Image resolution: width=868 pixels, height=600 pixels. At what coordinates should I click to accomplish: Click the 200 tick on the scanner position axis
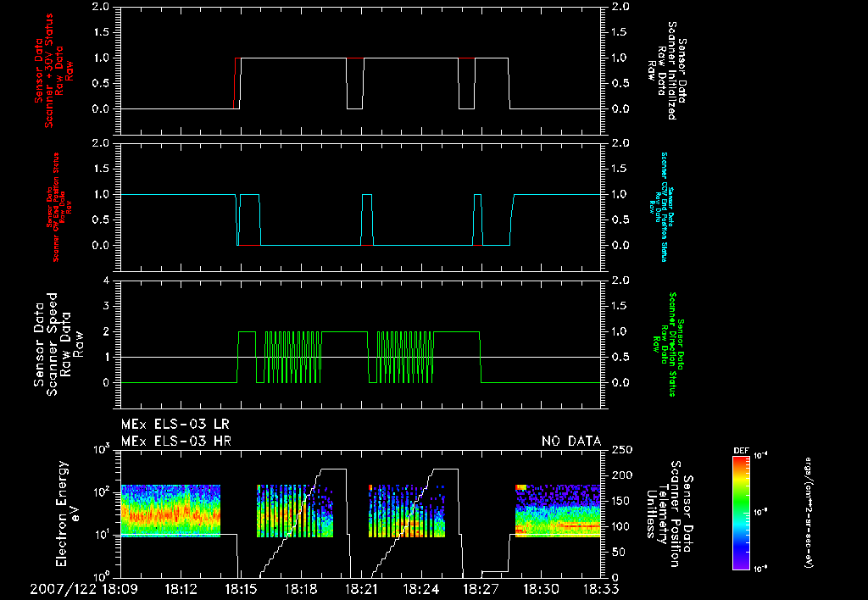[x=621, y=475]
